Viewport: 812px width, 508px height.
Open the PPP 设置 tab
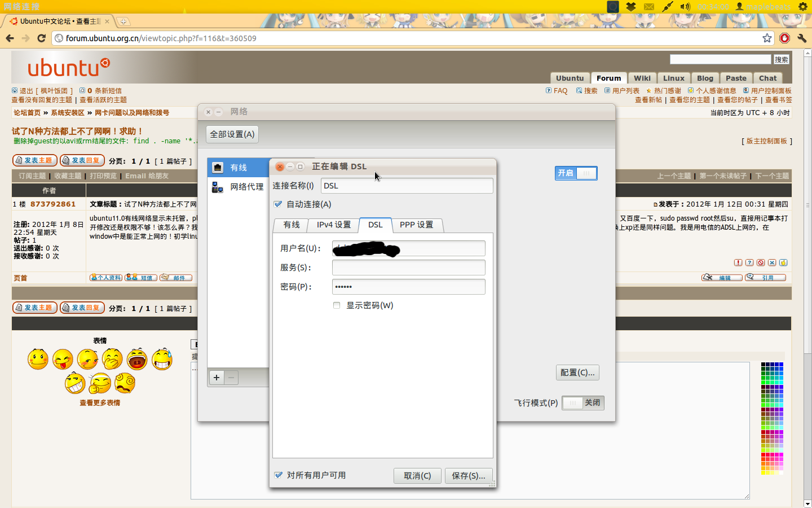(x=417, y=225)
